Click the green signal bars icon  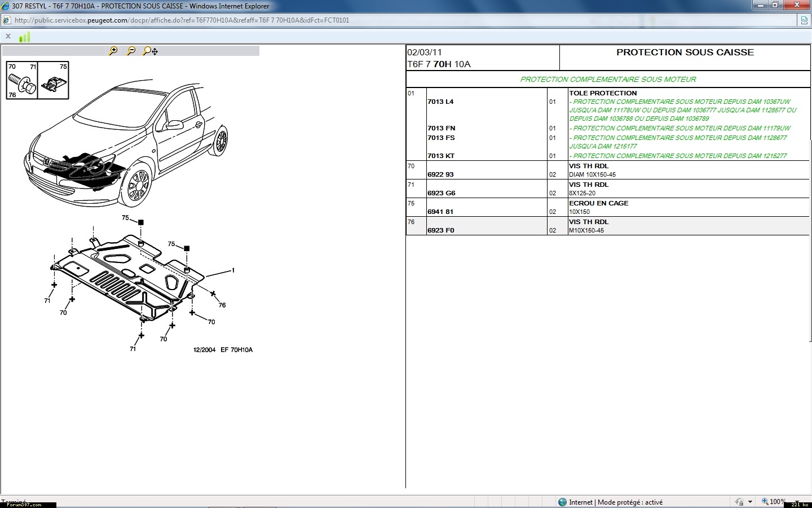click(x=25, y=37)
